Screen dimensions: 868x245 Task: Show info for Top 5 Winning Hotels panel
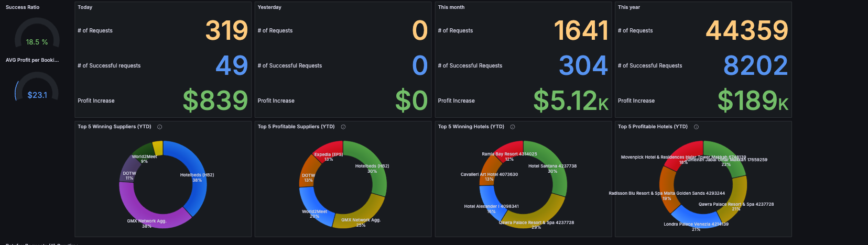[x=513, y=127]
